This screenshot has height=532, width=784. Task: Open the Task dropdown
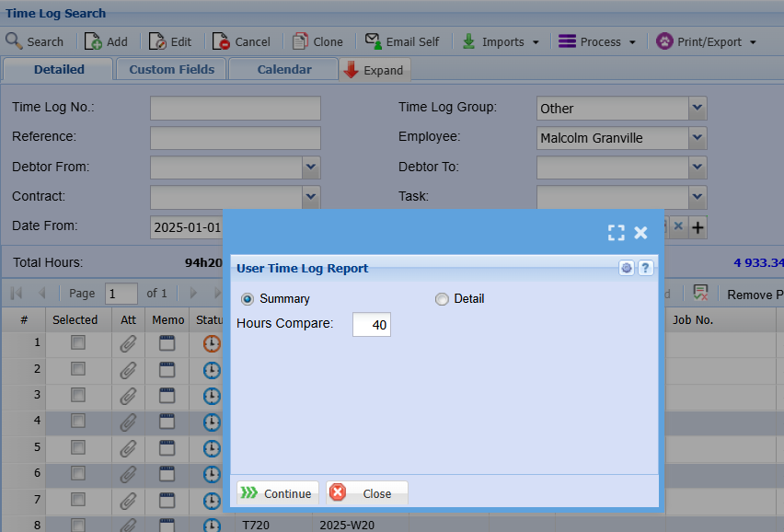coord(698,197)
